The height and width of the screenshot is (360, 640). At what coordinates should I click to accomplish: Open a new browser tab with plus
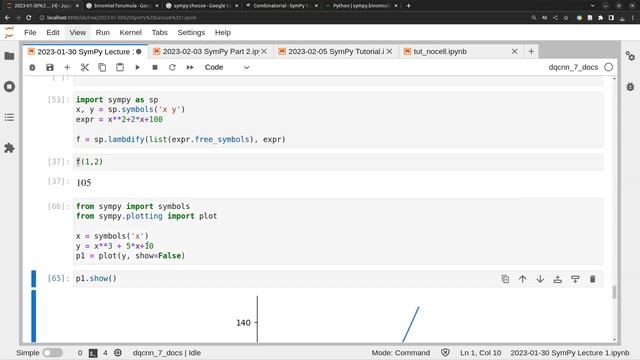click(x=409, y=6)
